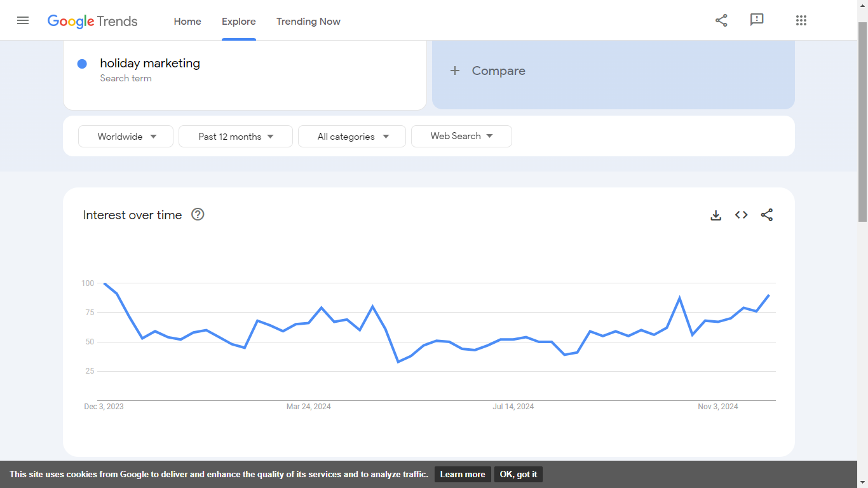Viewport: 868px width, 488px height.
Task: Open the send feedback icon
Action: (757, 20)
